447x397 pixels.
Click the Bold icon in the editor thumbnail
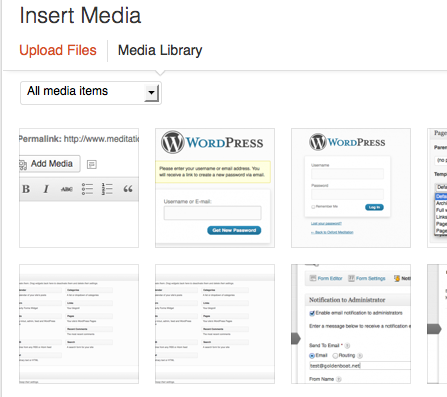click(26, 189)
